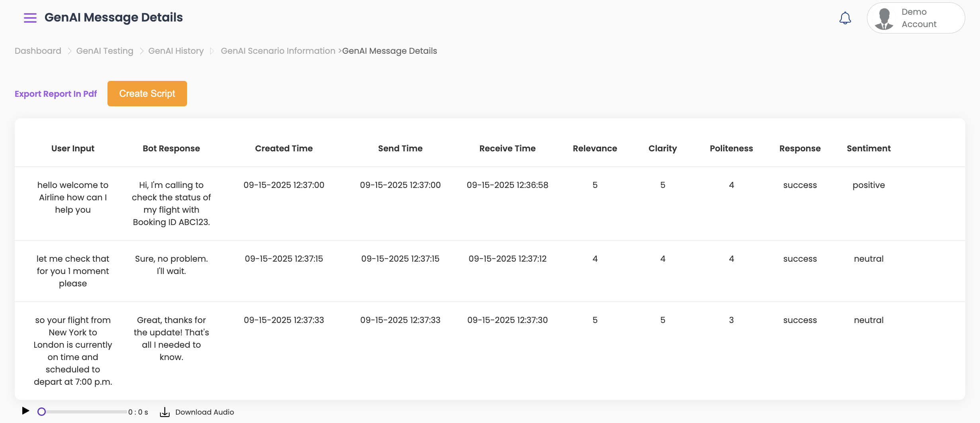Go to Dashboard breadcrumb
This screenshot has height=423, width=980.
click(x=38, y=51)
